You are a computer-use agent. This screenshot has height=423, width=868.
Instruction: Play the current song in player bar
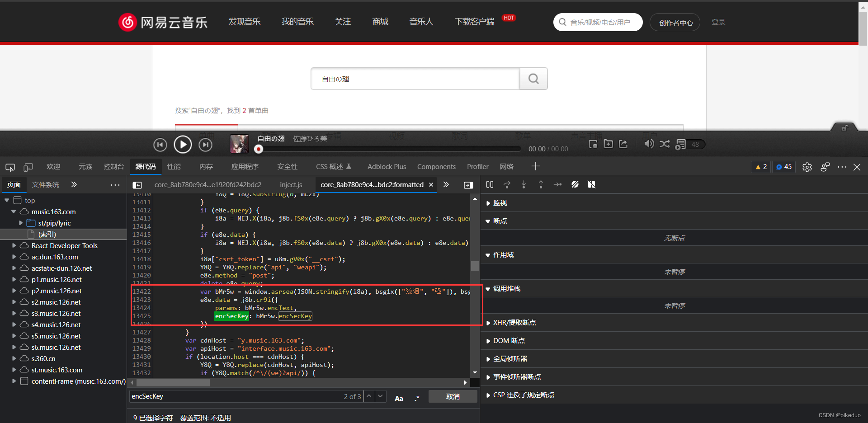click(183, 145)
